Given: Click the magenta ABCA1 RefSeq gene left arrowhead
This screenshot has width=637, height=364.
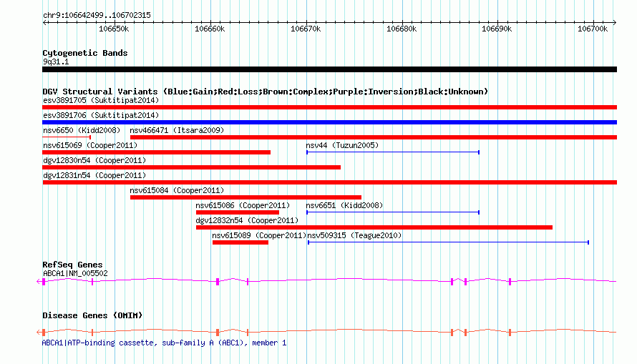Looking at the screenshot, I should click(x=39, y=281).
